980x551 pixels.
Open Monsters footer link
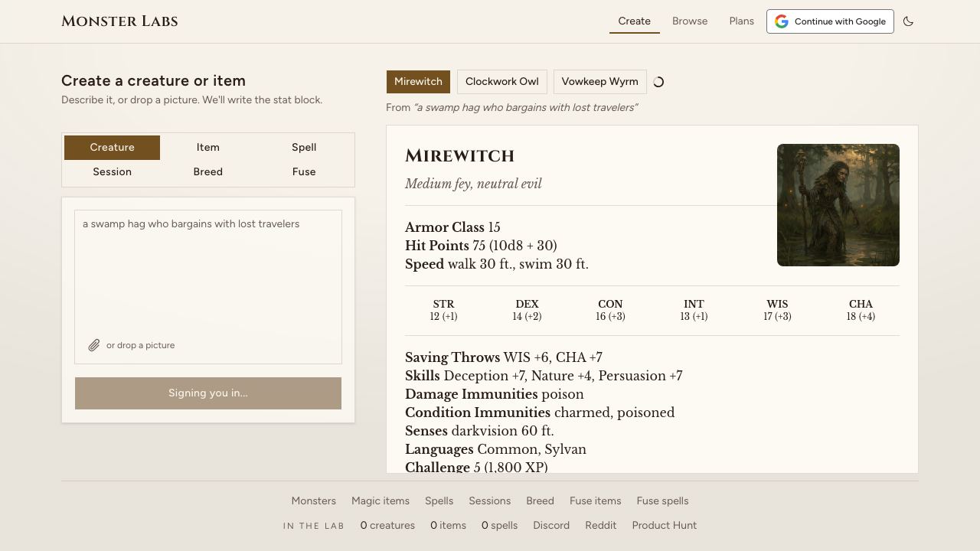click(313, 501)
